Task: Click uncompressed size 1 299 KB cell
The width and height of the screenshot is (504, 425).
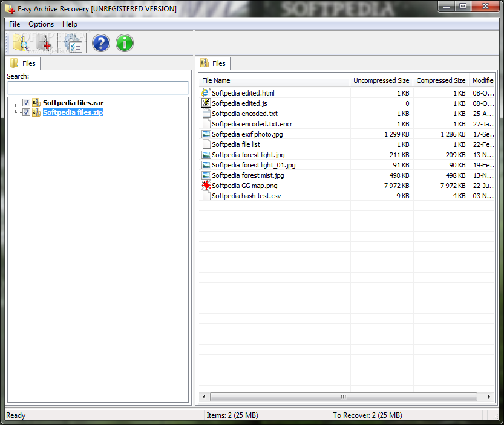Action: point(397,134)
